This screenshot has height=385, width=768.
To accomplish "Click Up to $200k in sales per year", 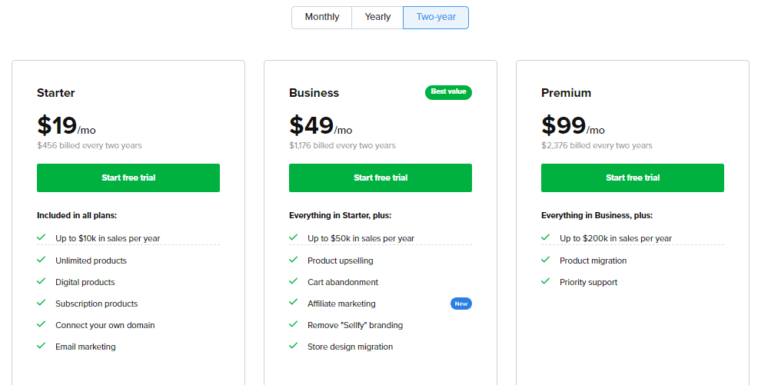I will pyautogui.click(x=616, y=239).
